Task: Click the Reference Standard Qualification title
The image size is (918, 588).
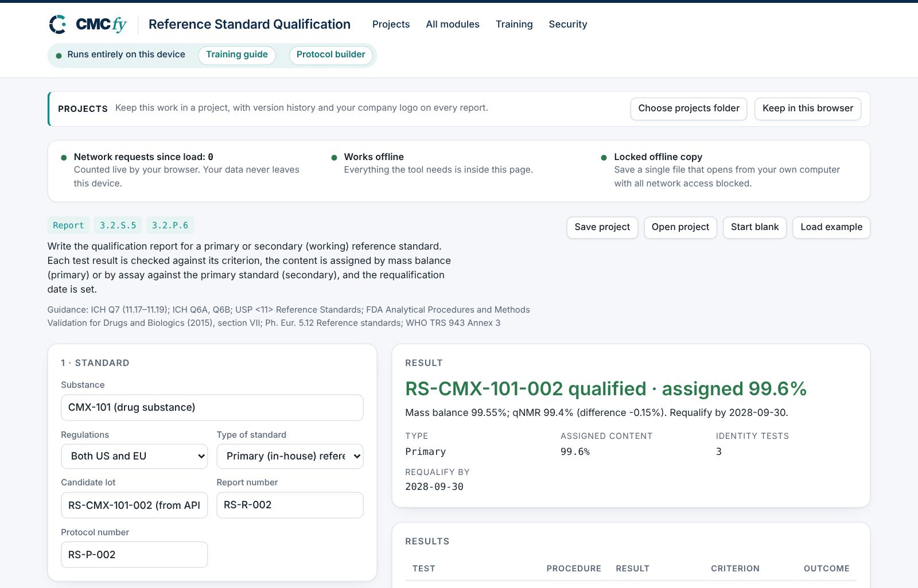Action: point(250,24)
